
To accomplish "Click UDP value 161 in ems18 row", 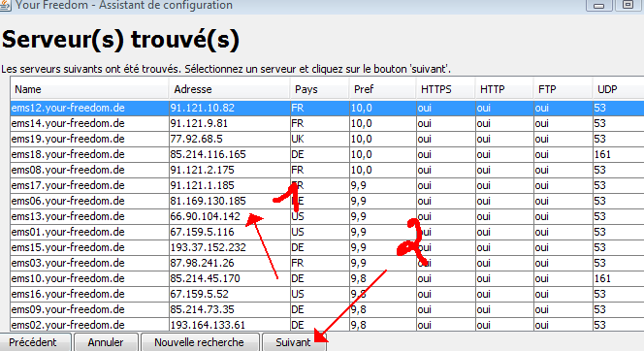I will 619,155.
